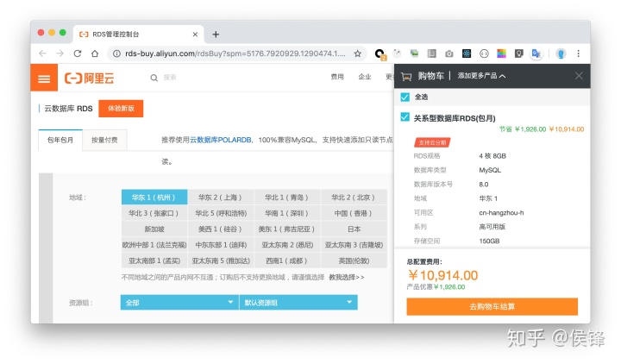
Task: Select region 华北 3 (张家口)
Action: click(154, 213)
